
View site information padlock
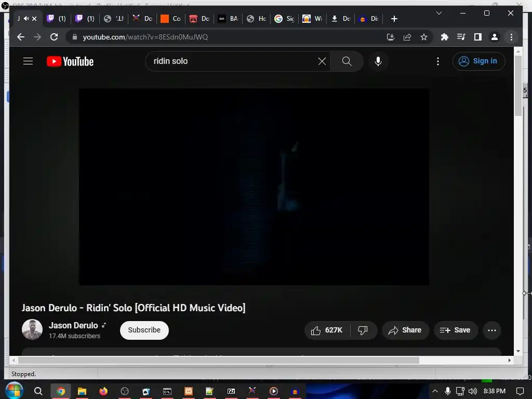75,37
